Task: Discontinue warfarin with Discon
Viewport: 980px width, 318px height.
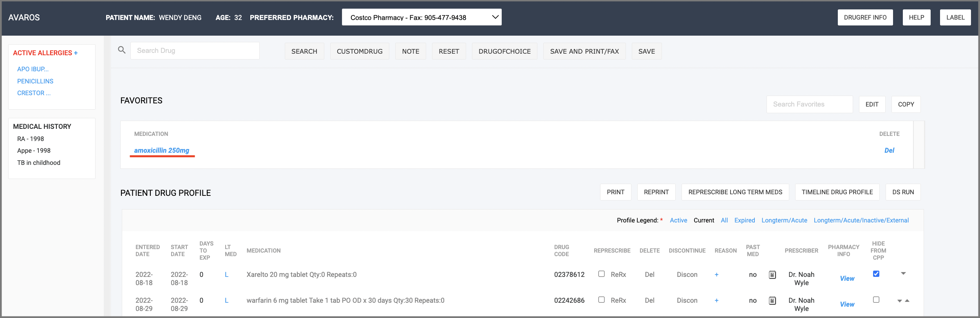Action: (x=687, y=300)
